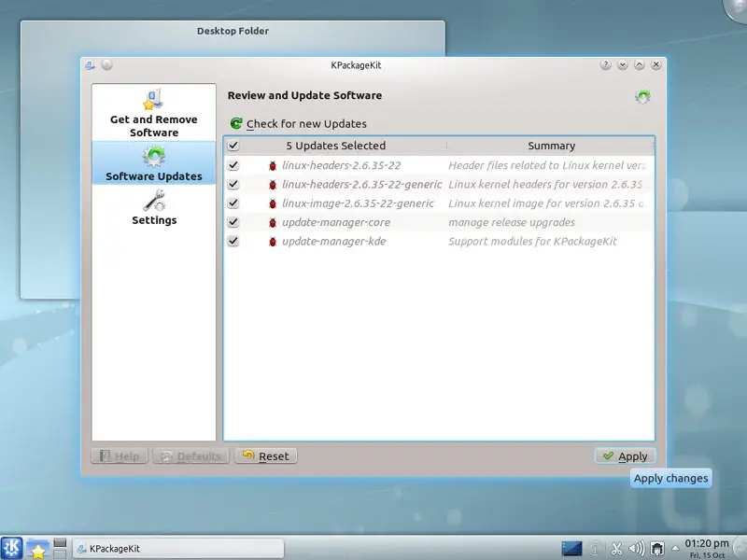Click the title bar help question mark button
This screenshot has height=560, width=747.
tap(605, 64)
